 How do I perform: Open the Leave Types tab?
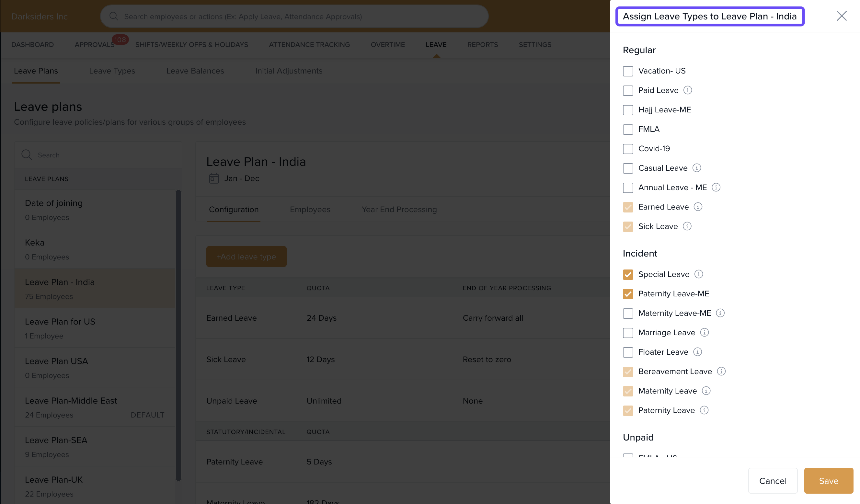112,71
